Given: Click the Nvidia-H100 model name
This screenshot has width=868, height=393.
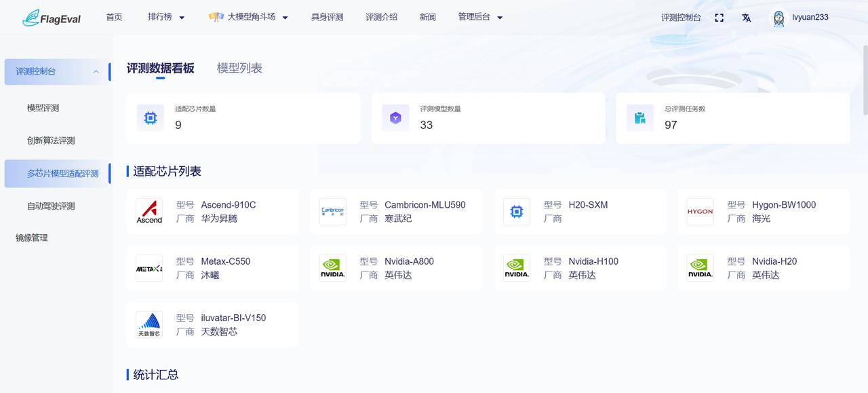Looking at the screenshot, I should pos(593,261).
